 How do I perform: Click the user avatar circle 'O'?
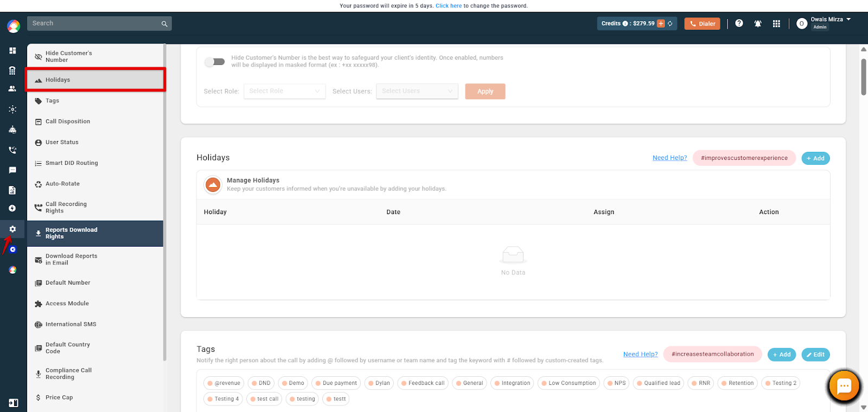pyautogui.click(x=802, y=24)
